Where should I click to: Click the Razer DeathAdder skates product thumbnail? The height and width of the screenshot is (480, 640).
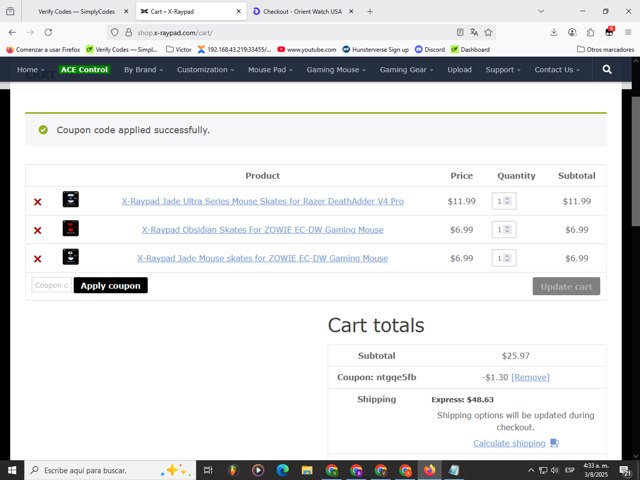(71, 199)
